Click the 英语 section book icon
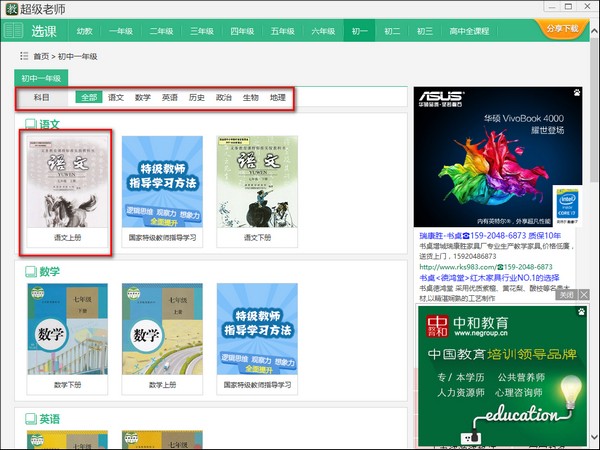The image size is (600, 450). tap(31, 419)
